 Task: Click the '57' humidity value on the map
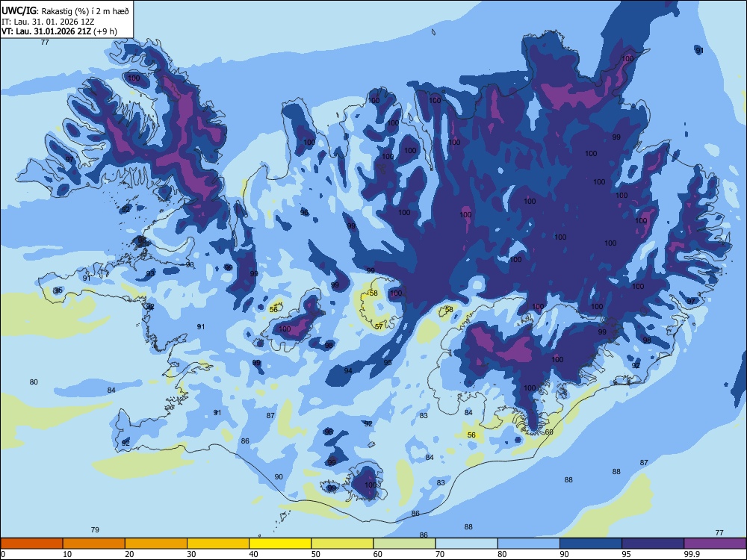[x=379, y=327]
